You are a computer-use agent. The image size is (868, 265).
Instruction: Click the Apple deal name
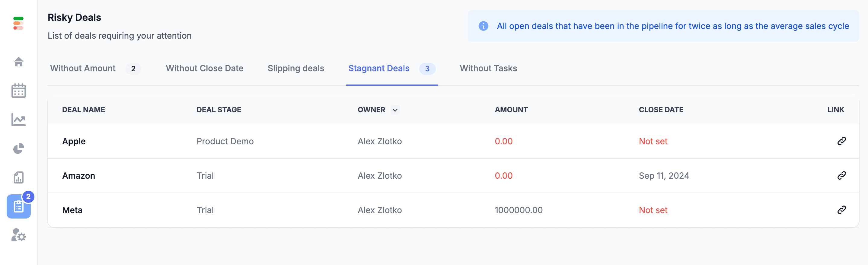point(74,141)
